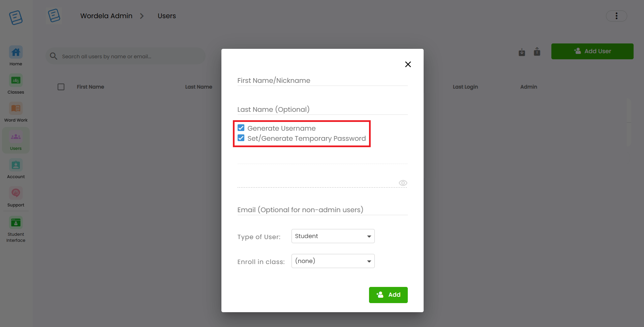The height and width of the screenshot is (327, 644).
Task: Click the download users icon
Action: click(522, 52)
